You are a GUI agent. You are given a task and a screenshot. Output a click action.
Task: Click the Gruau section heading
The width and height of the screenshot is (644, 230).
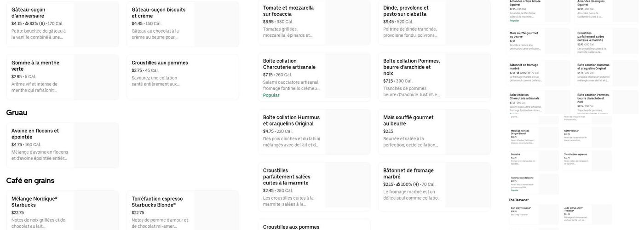coord(17,113)
